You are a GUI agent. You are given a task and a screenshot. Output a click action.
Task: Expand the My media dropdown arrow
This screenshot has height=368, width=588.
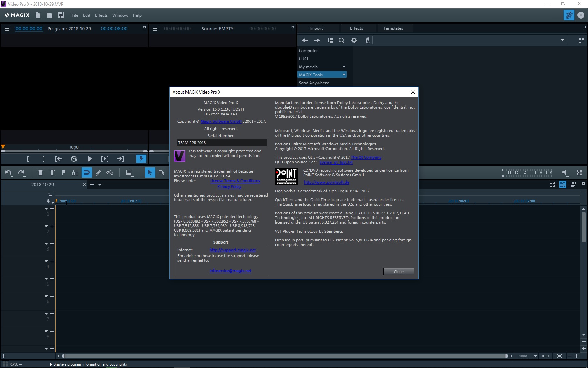coord(344,67)
